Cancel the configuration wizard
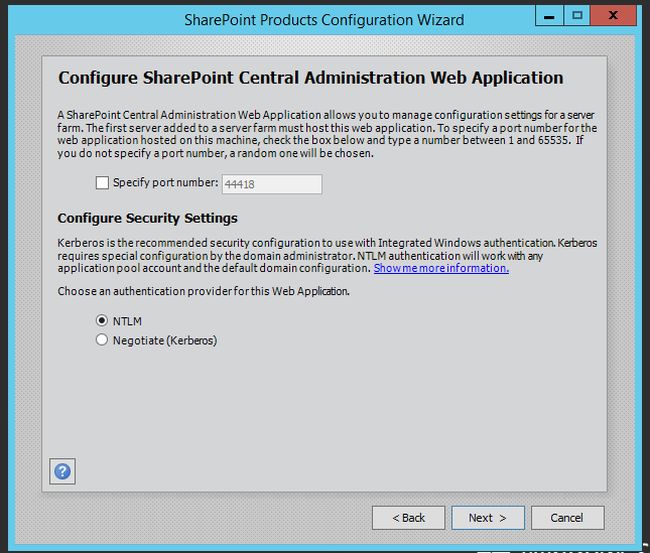 [x=568, y=518]
